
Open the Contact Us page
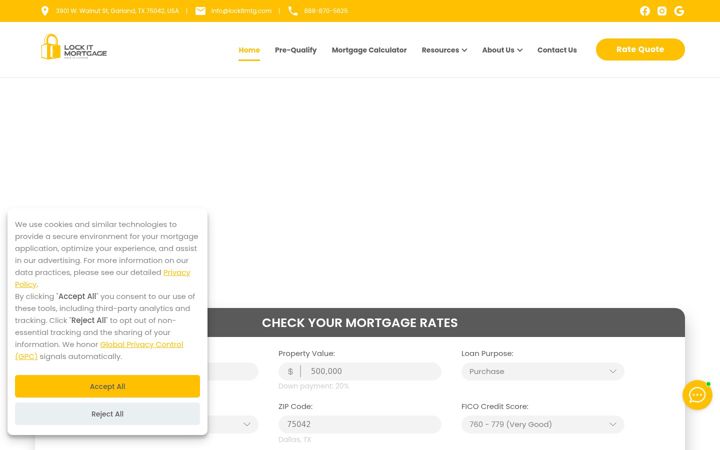click(x=557, y=50)
